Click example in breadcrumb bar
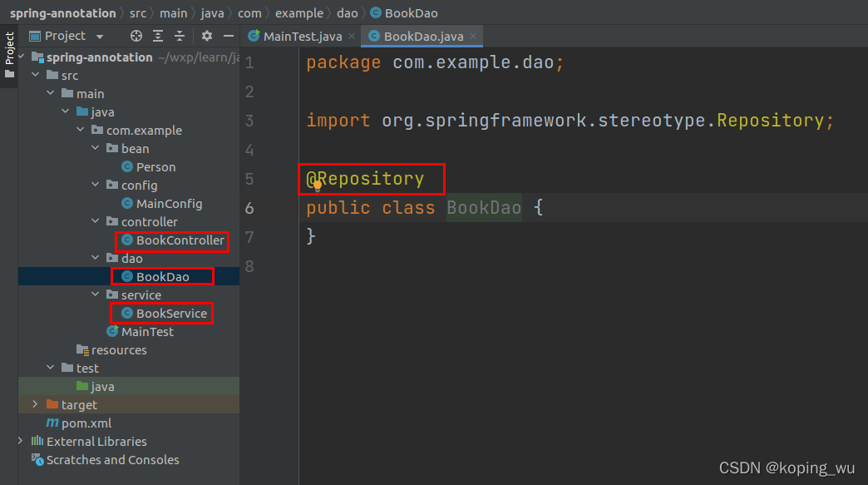Viewport: 868px width, 485px height. tap(299, 13)
